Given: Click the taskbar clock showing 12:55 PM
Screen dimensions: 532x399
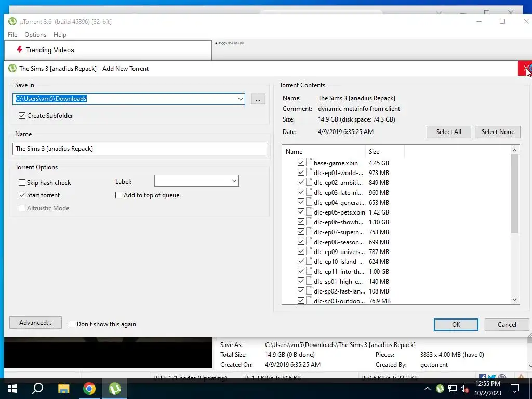Looking at the screenshot, I should point(487,384).
